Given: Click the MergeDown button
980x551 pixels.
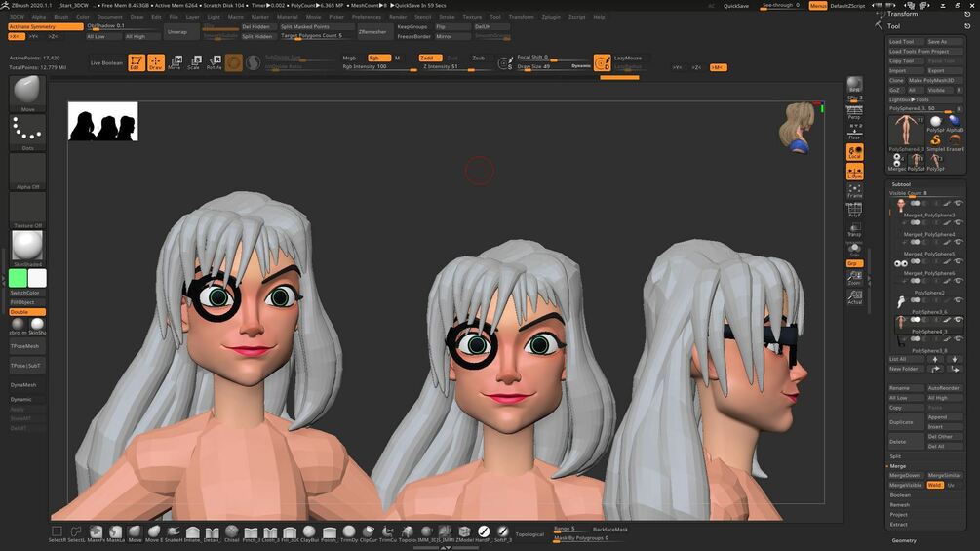Looking at the screenshot, I should pos(906,475).
